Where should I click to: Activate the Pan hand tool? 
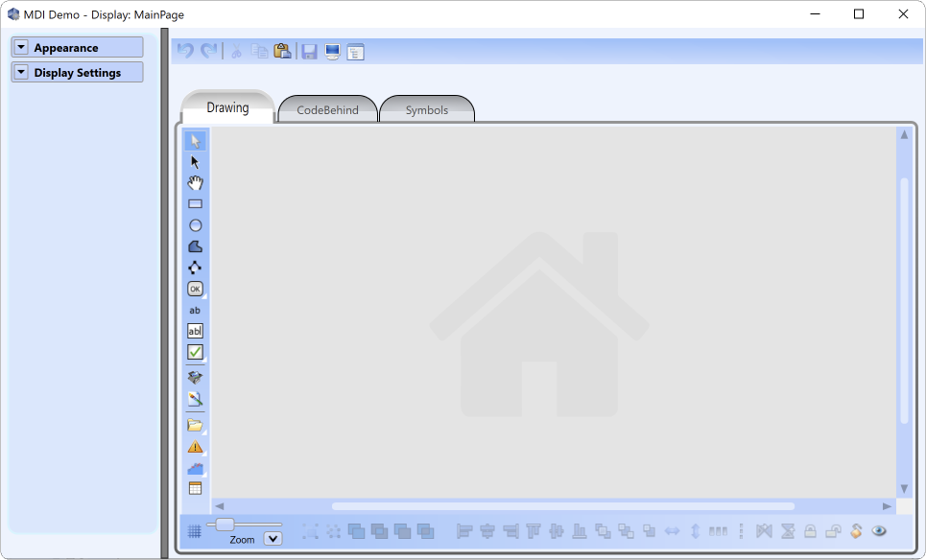[x=195, y=183]
